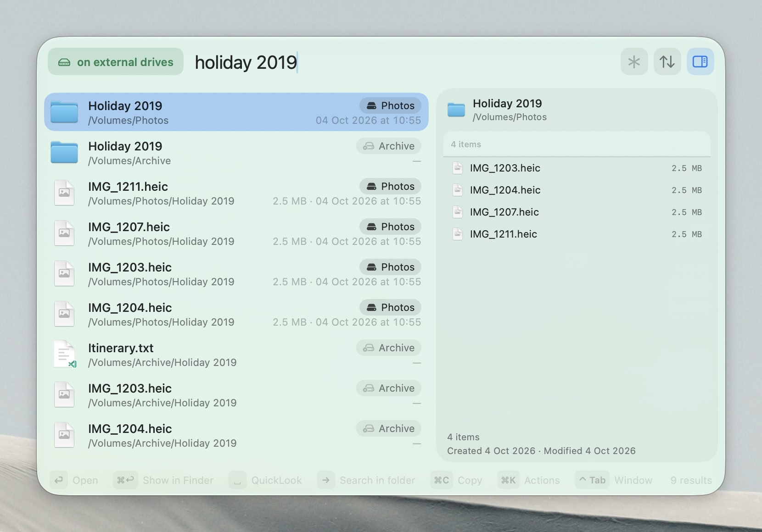Click IMG_1204.heic in Archive/Holiday 2019
The width and height of the screenshot is (762, 532).
point(236,435)
